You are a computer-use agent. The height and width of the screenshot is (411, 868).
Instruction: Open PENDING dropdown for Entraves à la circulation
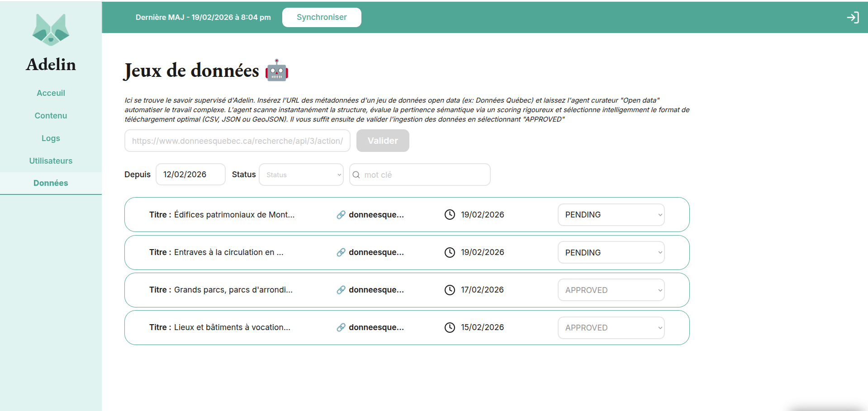tap(611, 252)
